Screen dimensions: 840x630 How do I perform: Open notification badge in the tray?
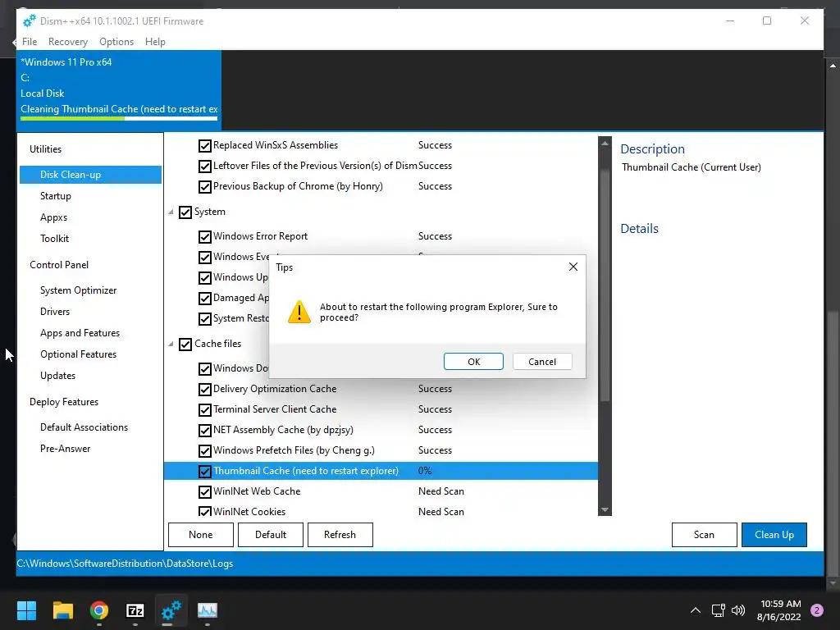pos(817,610)
